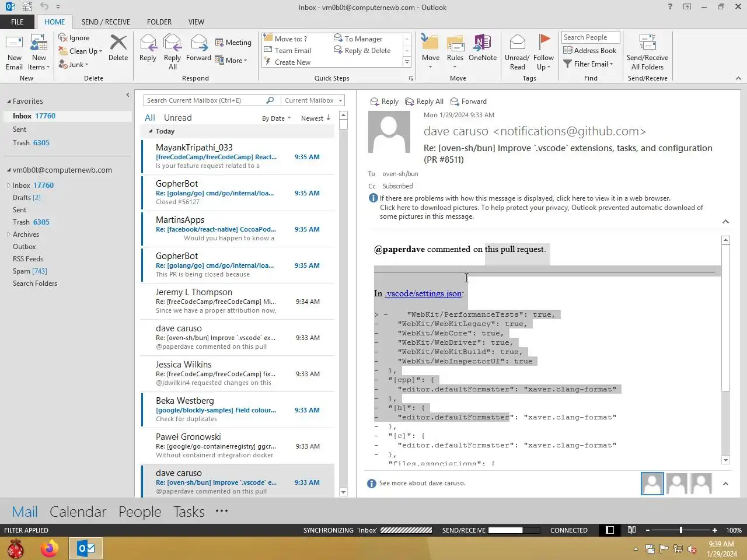Open Spam folder
This screenshot has width=747, height=560.
point(30,271)
